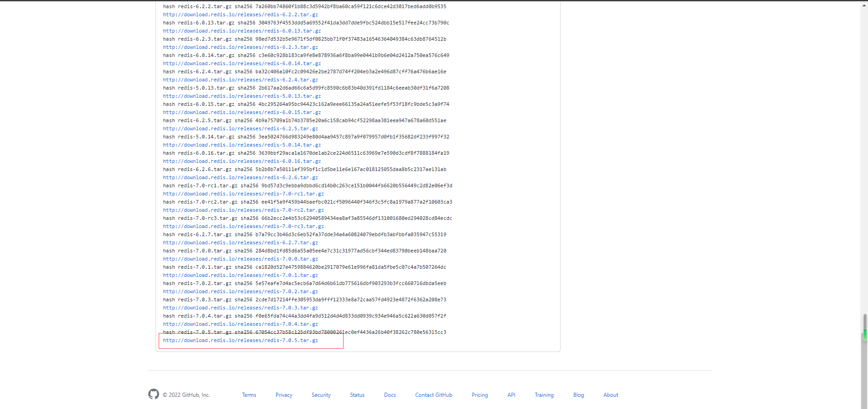
Task: Open the Privacy footer link
Action: 284,395
